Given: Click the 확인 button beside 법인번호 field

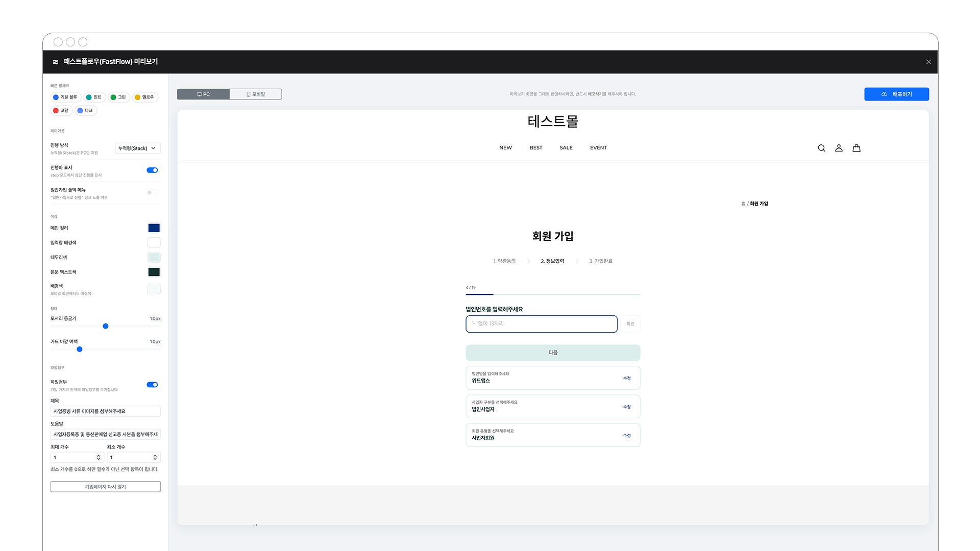Looking at the screenshot, I should (x=630, y=324).
